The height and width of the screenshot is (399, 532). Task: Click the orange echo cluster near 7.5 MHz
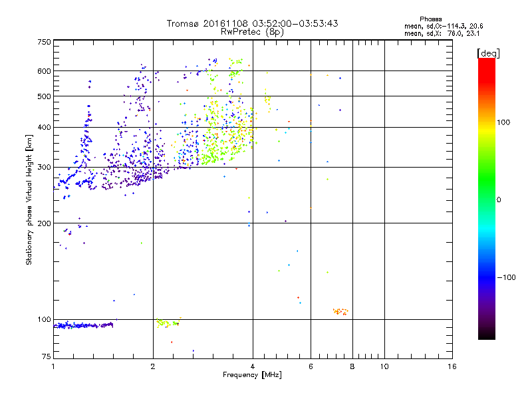pos(340,311)
